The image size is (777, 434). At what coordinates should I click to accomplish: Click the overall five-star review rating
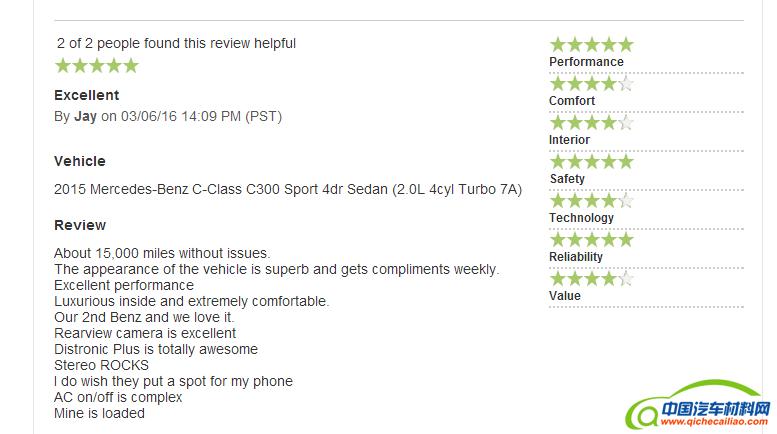pyautogui.click(x=96, y=66)
